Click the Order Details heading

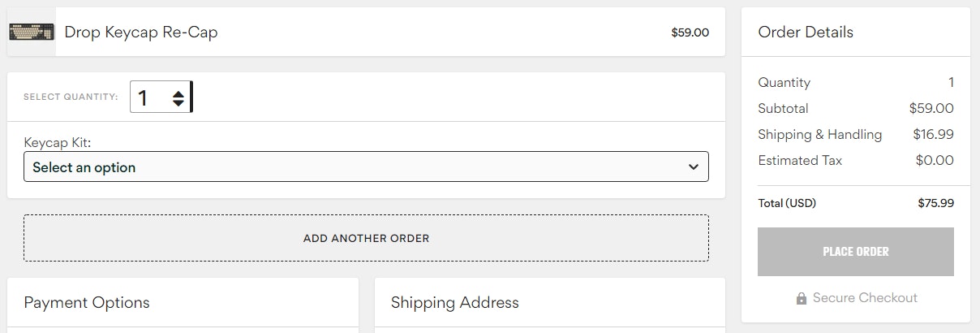click(x=805, y=32)
